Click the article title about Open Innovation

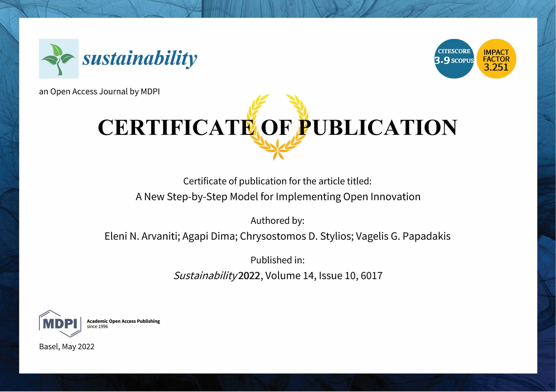tap(278, 197)
